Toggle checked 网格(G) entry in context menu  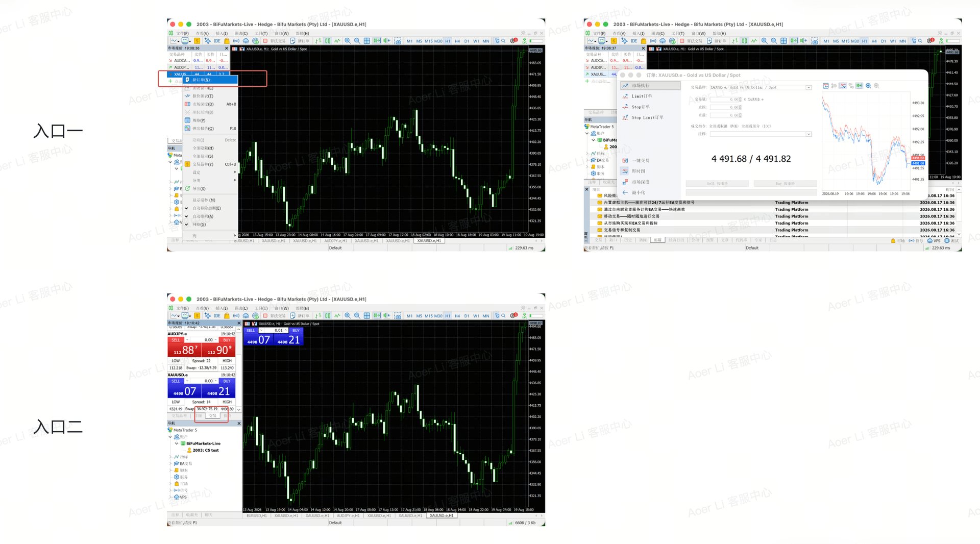[x=210, y=225]
